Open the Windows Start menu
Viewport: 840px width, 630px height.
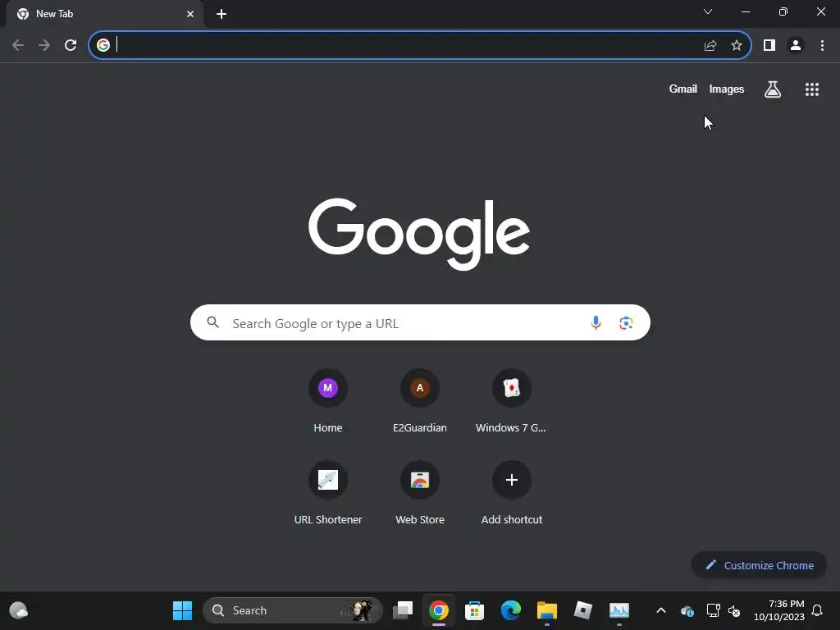coord(182,610)
